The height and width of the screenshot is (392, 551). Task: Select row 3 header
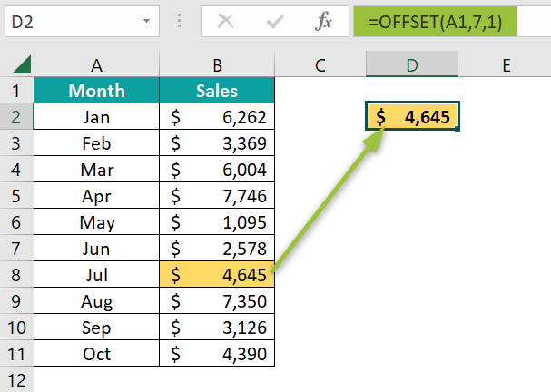(16, 143)
